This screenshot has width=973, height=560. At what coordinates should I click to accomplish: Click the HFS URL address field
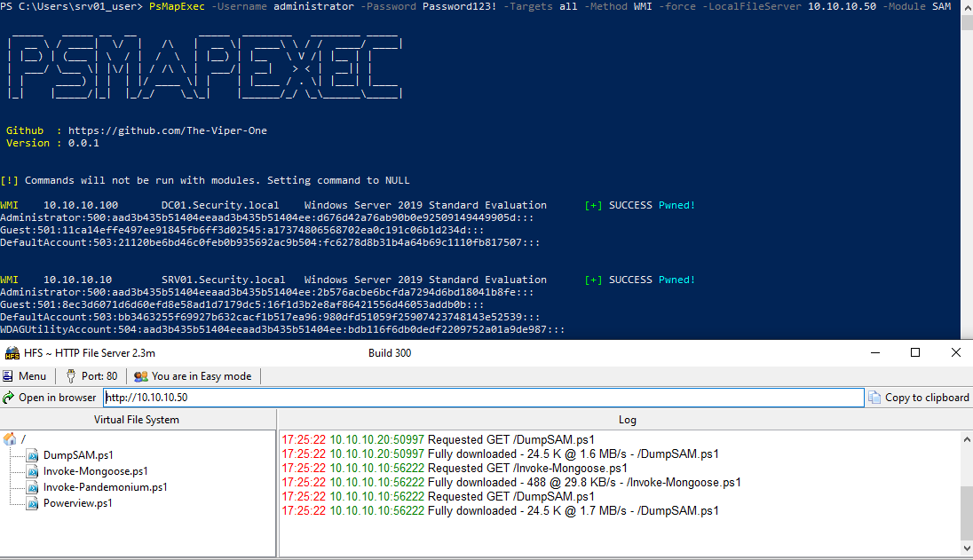pos(484,398)
